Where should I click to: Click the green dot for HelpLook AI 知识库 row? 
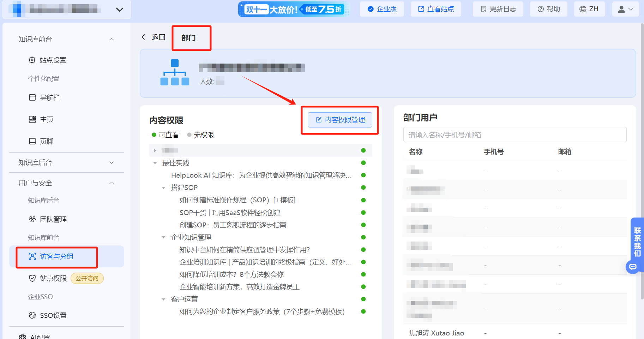363,175
